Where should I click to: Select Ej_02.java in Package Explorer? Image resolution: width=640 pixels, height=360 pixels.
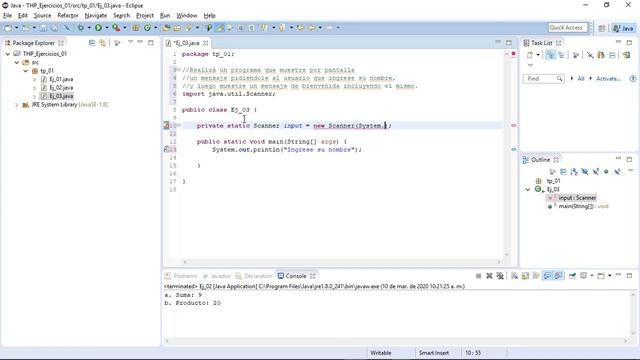pos(61,88)
